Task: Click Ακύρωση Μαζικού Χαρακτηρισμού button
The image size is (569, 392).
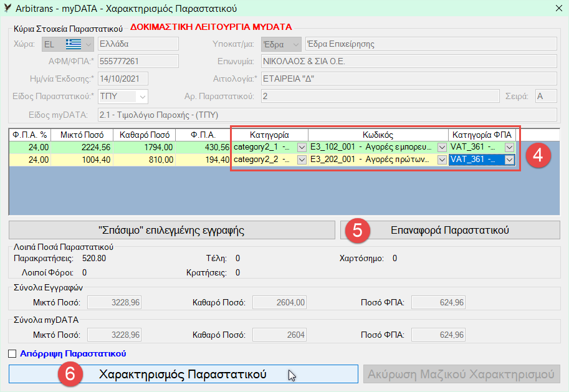Action: click(x=462, y=374)
